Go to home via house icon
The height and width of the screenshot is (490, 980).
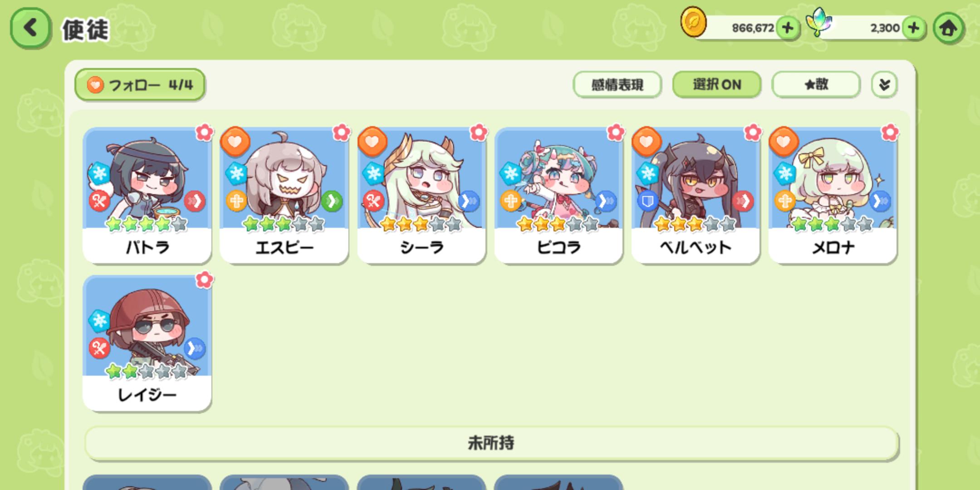948,28
